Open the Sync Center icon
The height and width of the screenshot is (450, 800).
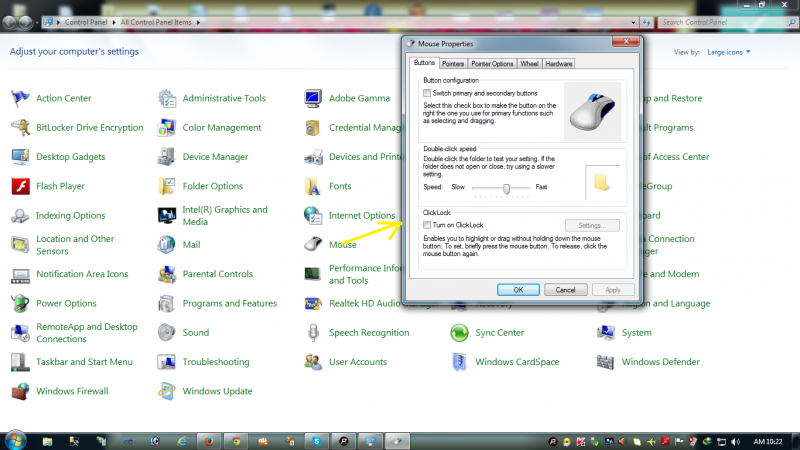point(459,333)
